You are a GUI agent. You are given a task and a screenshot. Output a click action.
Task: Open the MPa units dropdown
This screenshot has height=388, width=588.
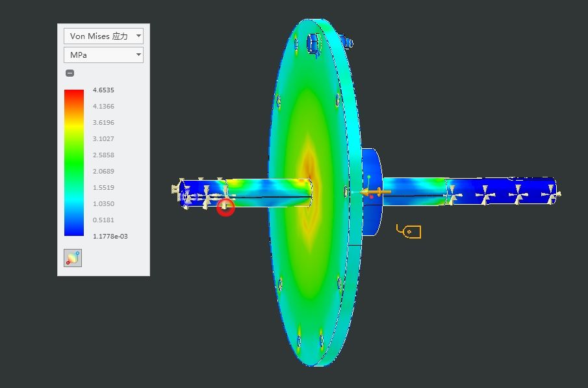[103, 55]
